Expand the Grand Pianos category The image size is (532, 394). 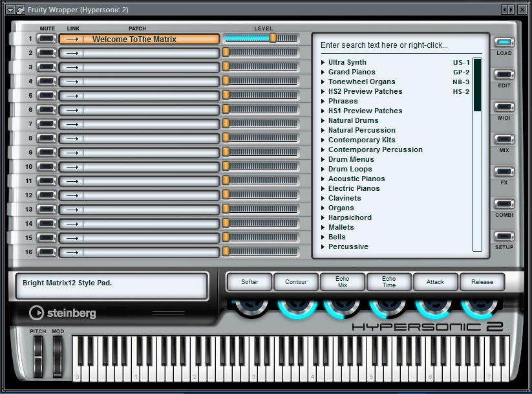click(323, 72)
